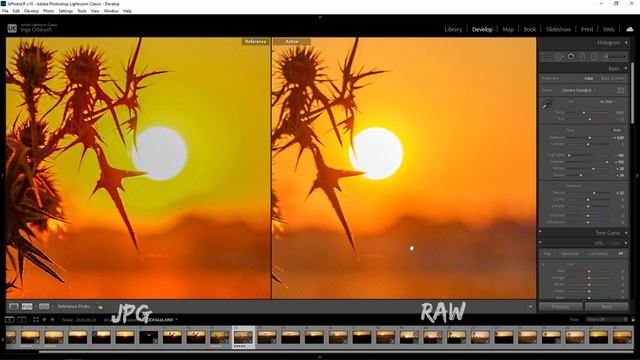Open the Tools menu
640x360 pixels.
pyautogui.click(x=82, y=11)
